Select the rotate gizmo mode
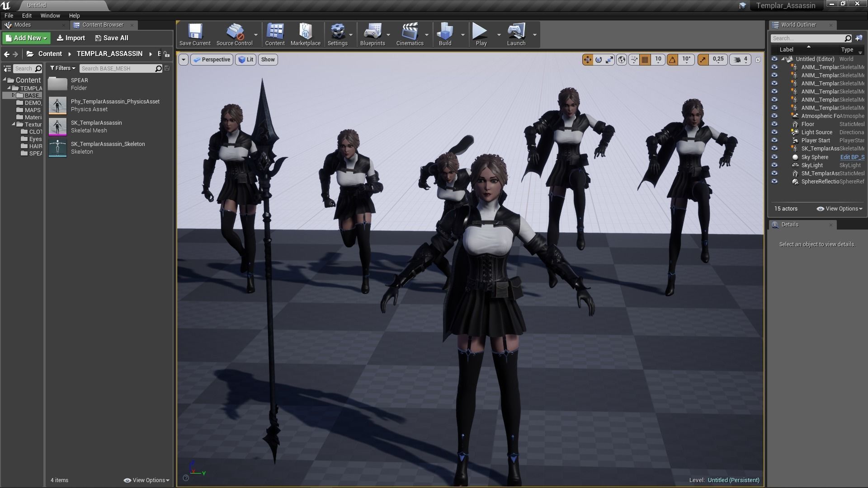 599,60
